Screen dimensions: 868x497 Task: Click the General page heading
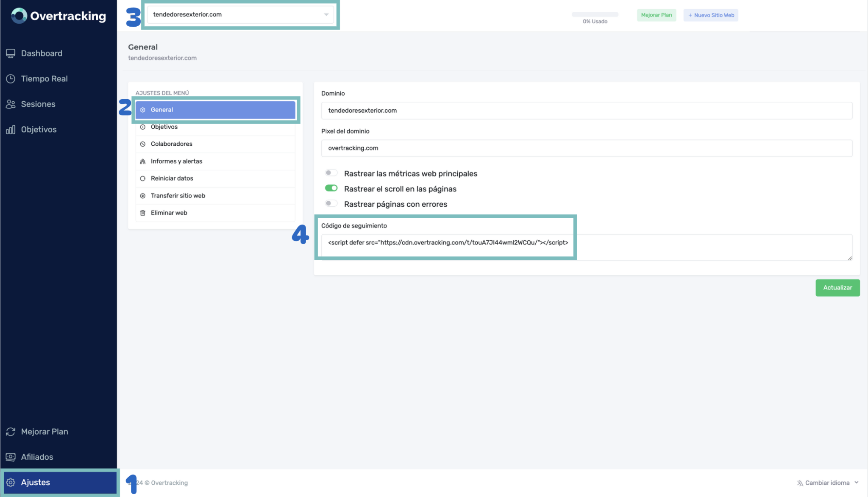pyautogui.click(x=143, y=47)
